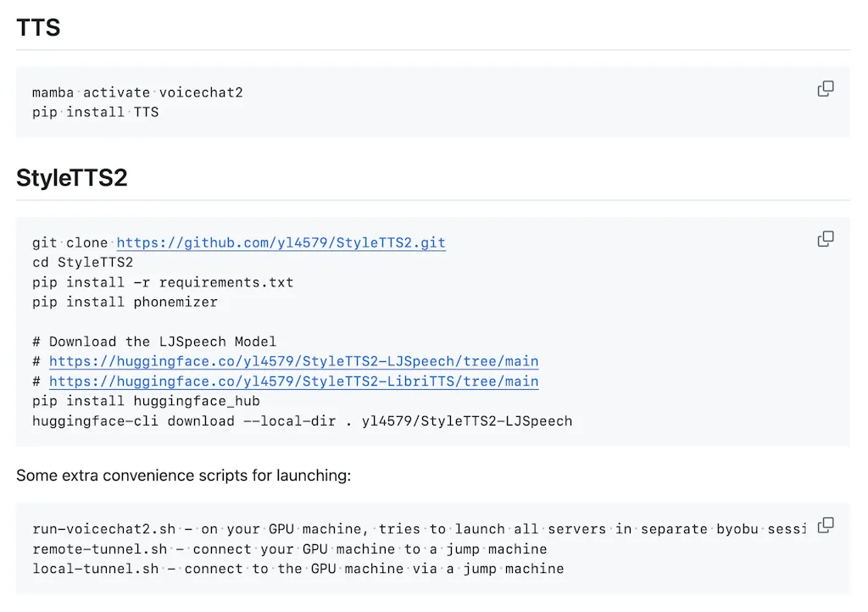Click the TTS section heading
This screenshot has width=868, height=612.
38,28
